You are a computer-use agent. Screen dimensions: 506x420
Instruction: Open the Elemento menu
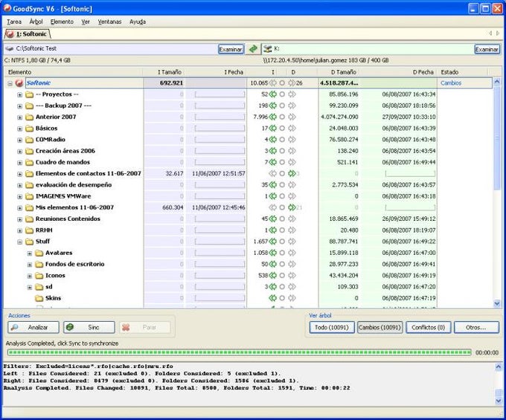point(62,22)
